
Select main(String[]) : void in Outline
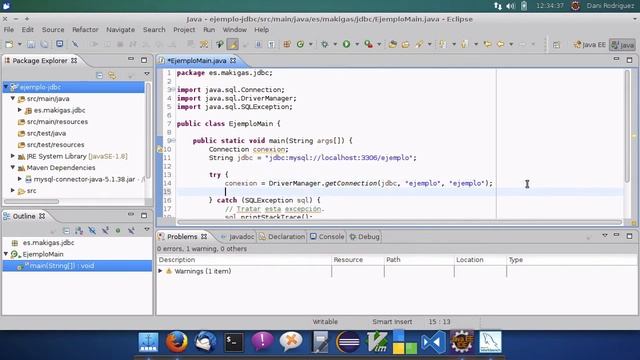[x=77, y=266]
